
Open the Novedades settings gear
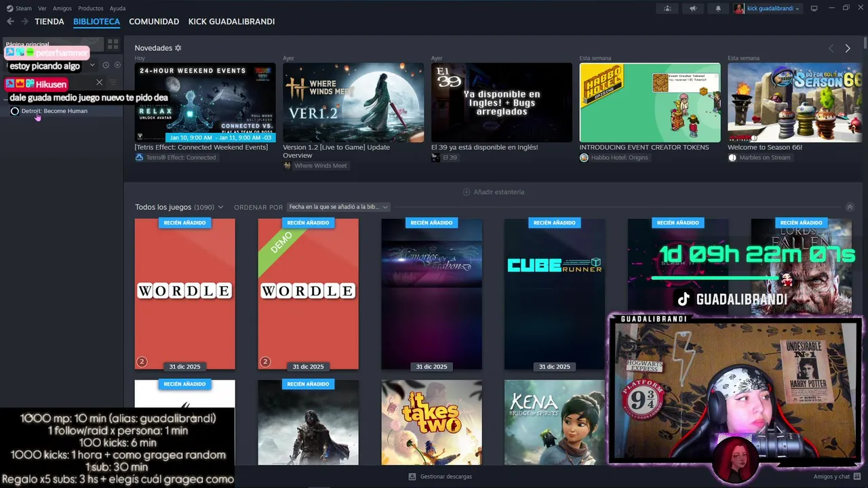point(178,48)
